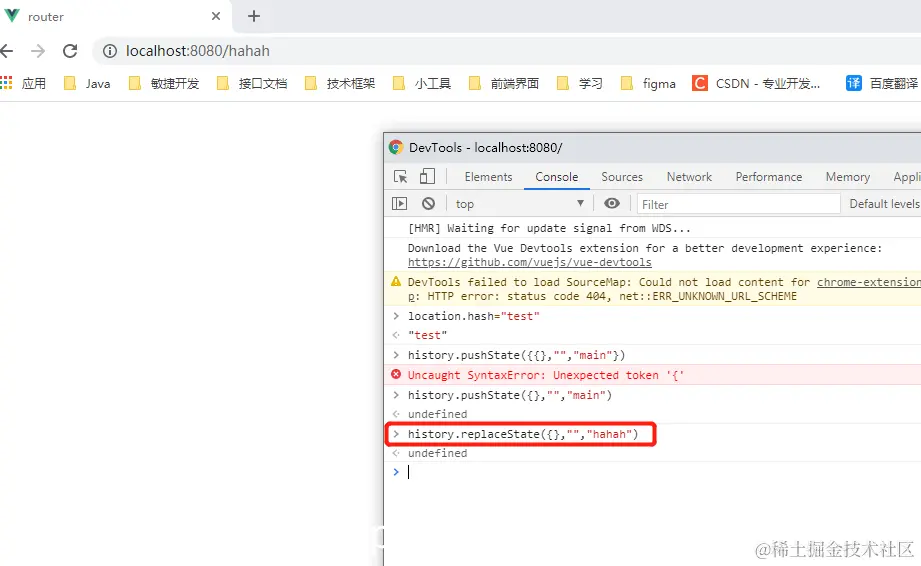Go forward with the browser forward arrow
The image size is (921, 566).
tap(38, 51)
